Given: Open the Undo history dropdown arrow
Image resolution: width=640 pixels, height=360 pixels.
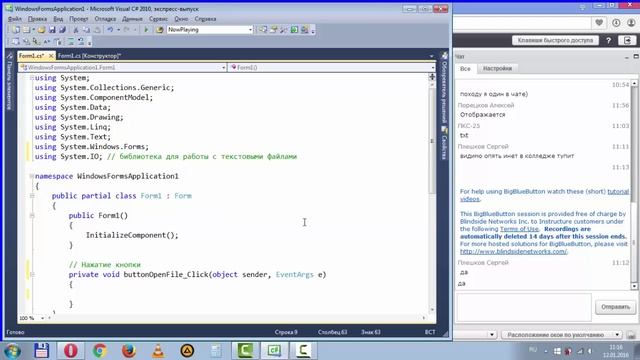Looking at the screenshot, I should (x=118, y=30).
